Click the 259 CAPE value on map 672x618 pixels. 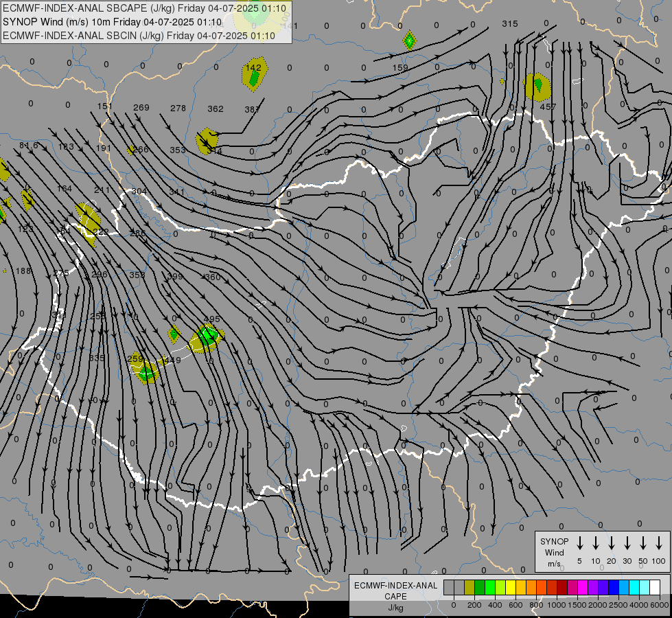(x=135, y=358)
